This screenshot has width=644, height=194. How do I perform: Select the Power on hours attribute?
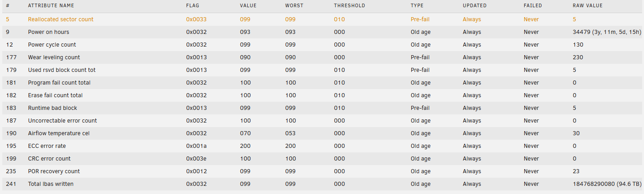[x=48, y=32]
